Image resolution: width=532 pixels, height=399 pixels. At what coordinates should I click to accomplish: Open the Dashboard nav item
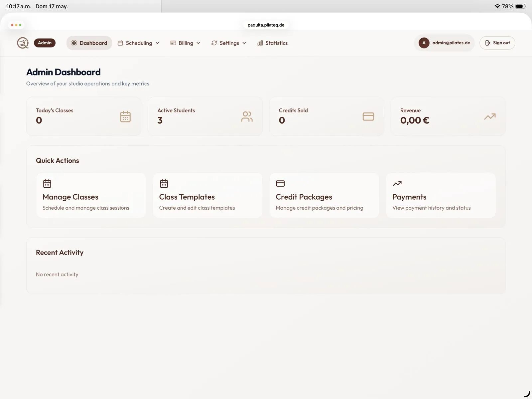point(89,43)
